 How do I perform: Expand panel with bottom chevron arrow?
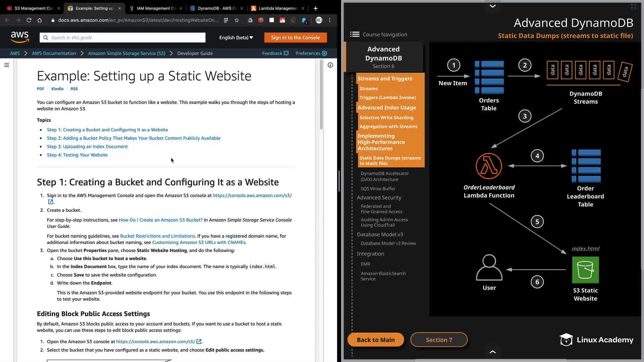click(492, 352)
